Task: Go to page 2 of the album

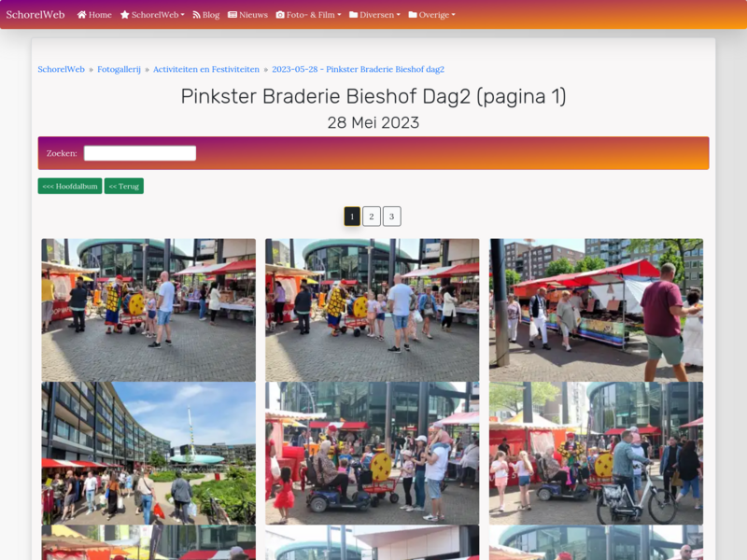Action: coord(372,217)
